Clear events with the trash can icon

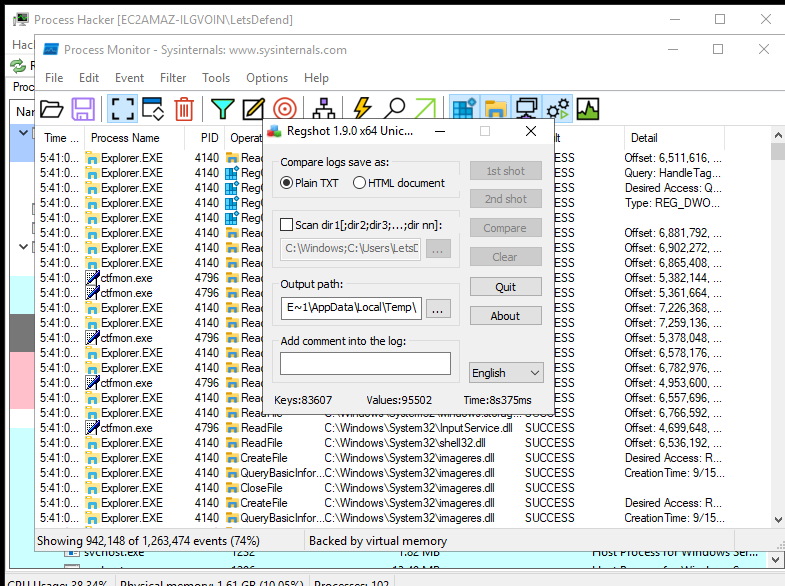[x=184, y=109]
